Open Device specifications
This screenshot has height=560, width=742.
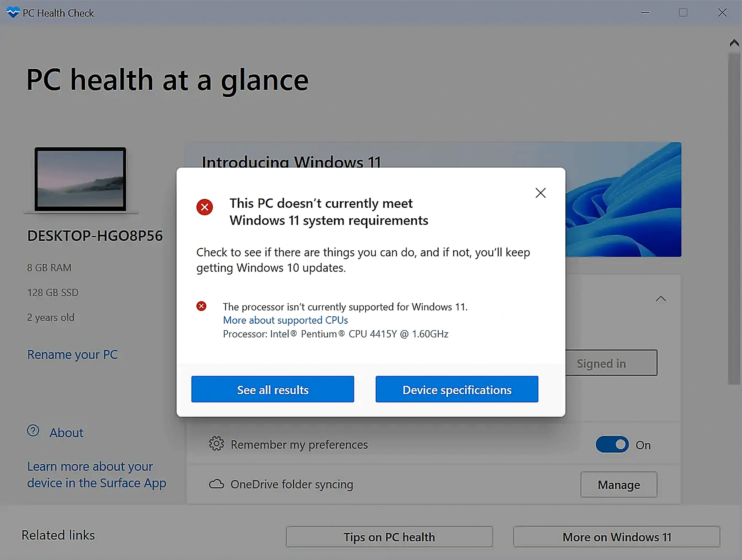pyautogui.click(x=456, y=389)
